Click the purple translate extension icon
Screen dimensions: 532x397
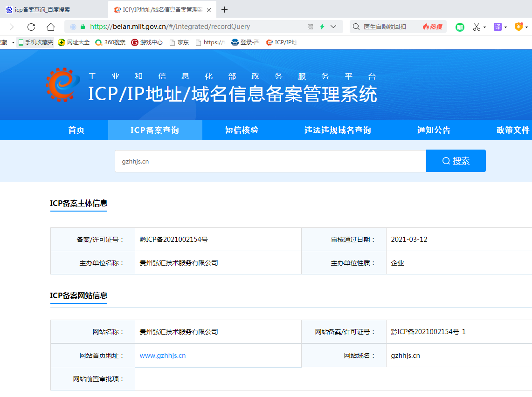coord(497,27)
